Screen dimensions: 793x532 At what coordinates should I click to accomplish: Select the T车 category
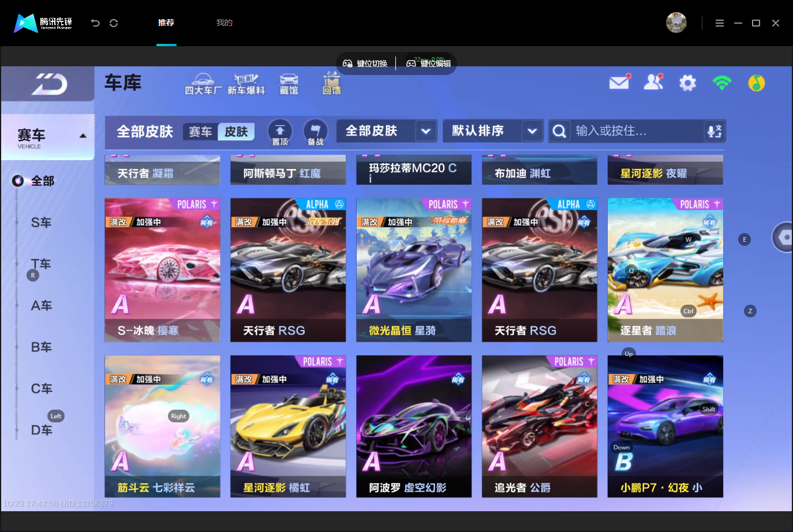pyautogui.click(x=42, y=264)
